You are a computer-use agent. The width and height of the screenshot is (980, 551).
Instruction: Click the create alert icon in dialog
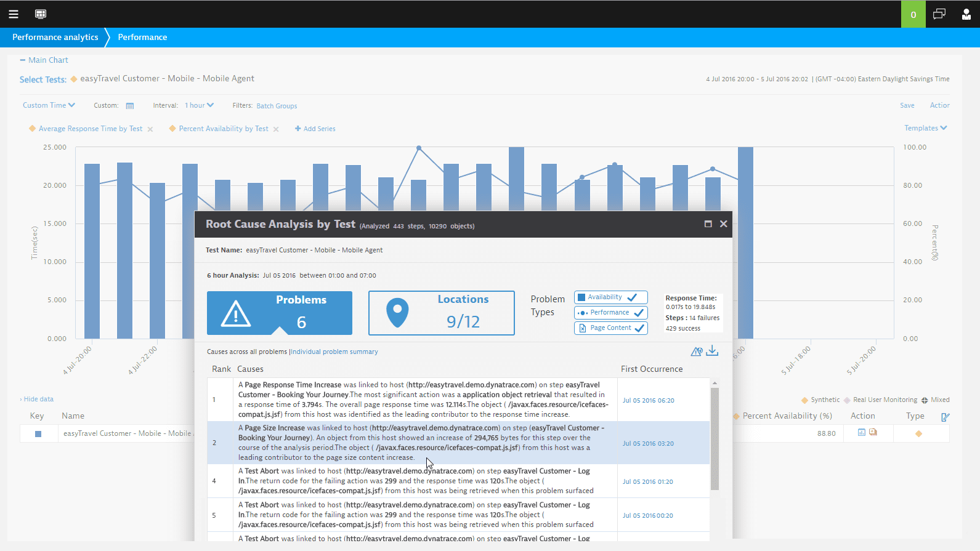[x=697, y=352]
